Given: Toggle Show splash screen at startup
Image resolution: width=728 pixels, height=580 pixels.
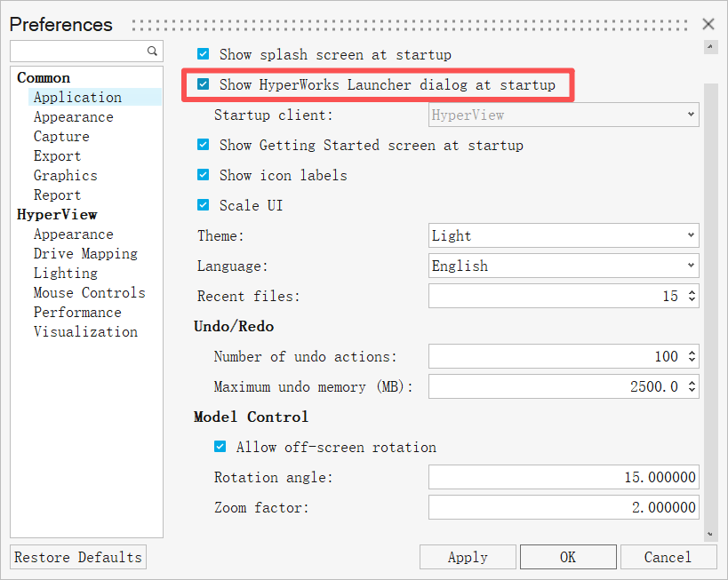Looking at the screenshot, I should click(x=204, y=54).
